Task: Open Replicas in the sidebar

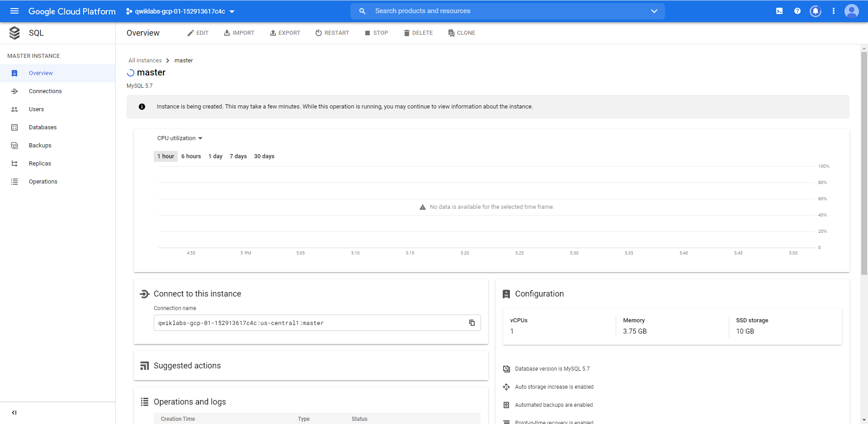Action: pyautogui.click(x=57, y=164)
